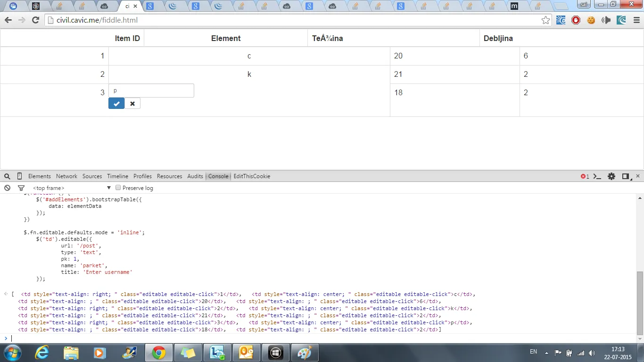Open the Network tab
The width and height of the screenshot is (644, 362).
click(66, 176)
